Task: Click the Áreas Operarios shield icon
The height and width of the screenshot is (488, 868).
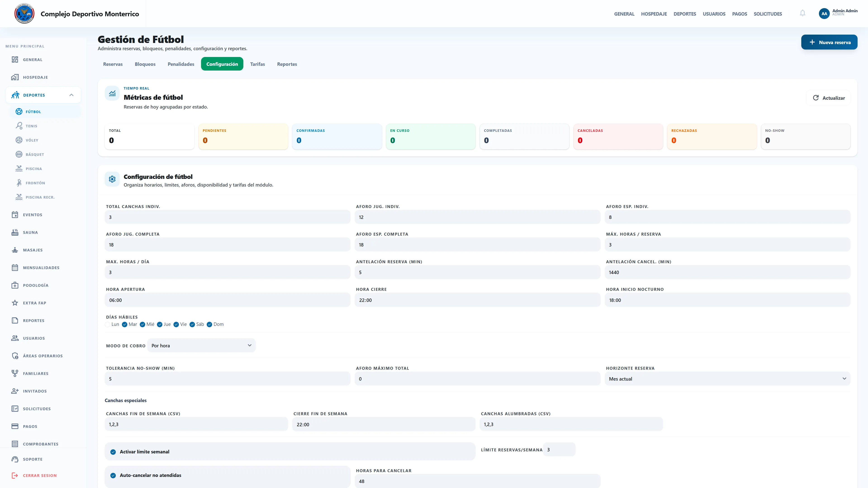Action: pos(15,355)
